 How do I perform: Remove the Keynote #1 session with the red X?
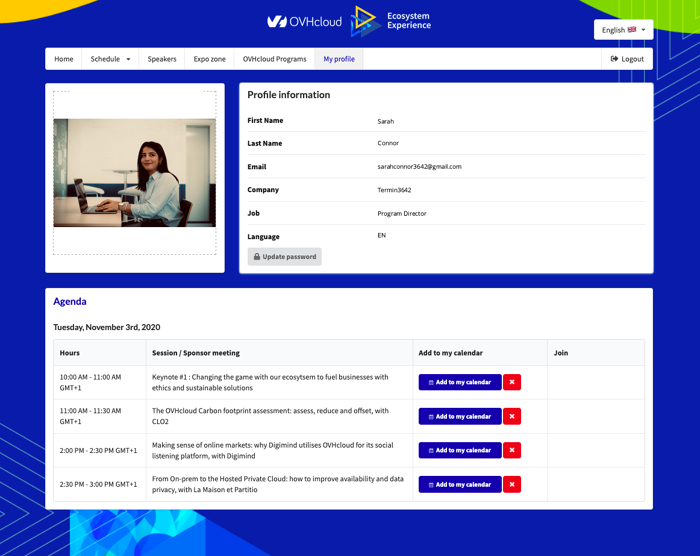coord(512,382)
